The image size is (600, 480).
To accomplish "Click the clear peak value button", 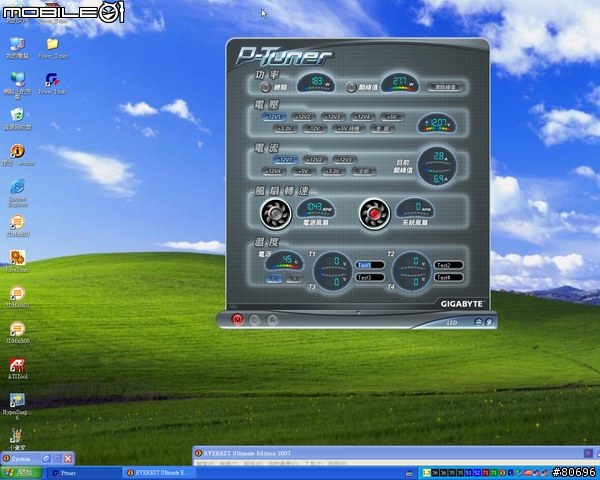I will point(445,87).
